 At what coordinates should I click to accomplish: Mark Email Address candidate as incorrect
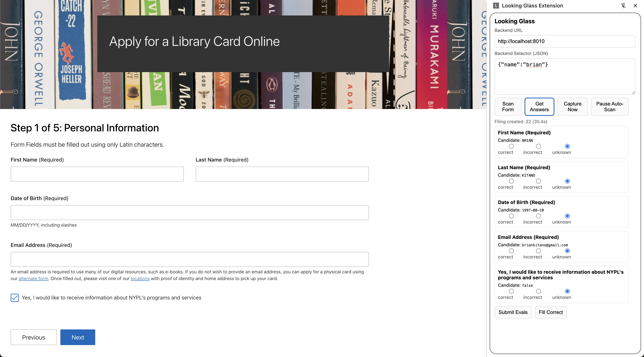coord(539,251)
